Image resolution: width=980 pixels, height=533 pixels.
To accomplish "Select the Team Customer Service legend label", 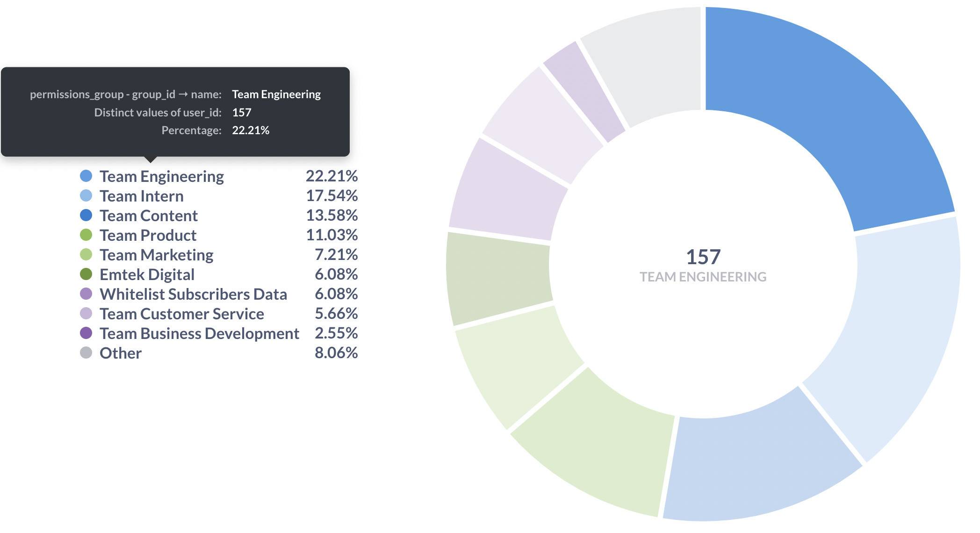I will pyautogui.click(x=182, y=314).
